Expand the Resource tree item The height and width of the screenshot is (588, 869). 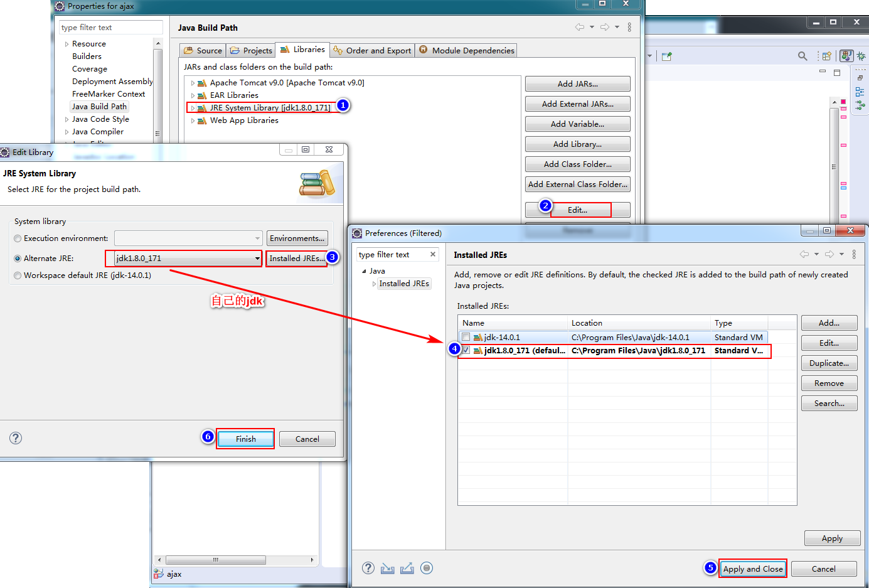[x=67, y=44]
